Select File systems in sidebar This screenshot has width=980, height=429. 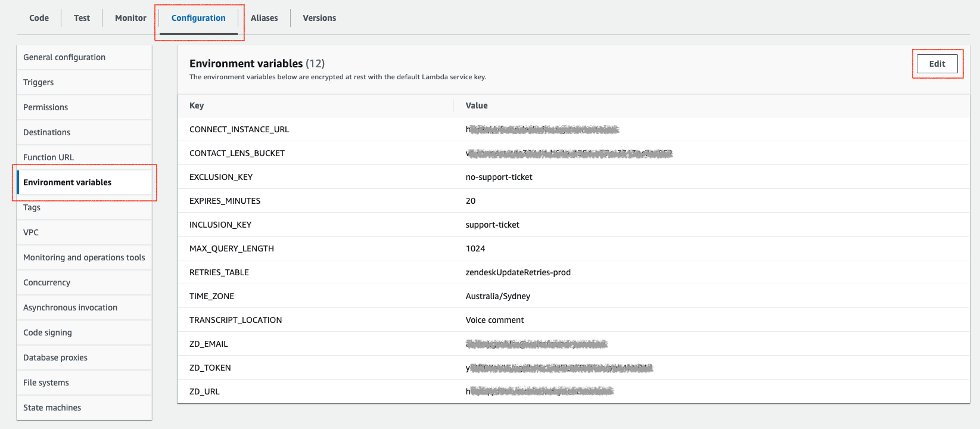click(46, 383)
